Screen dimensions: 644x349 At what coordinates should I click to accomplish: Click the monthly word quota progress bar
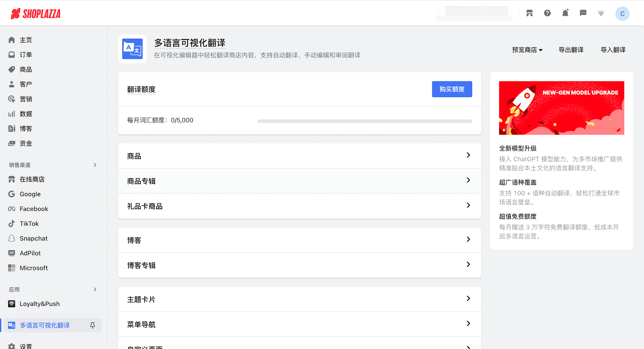tap(365, 121)
